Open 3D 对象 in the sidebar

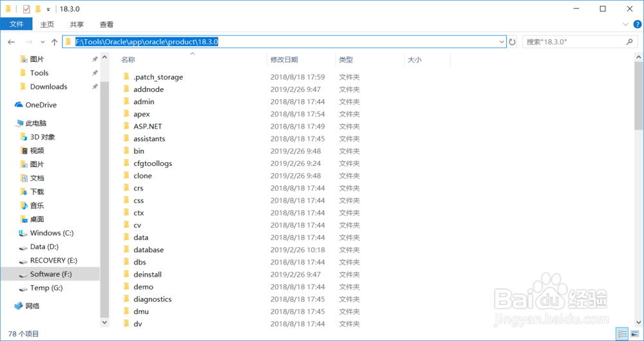tap(43, 136)
